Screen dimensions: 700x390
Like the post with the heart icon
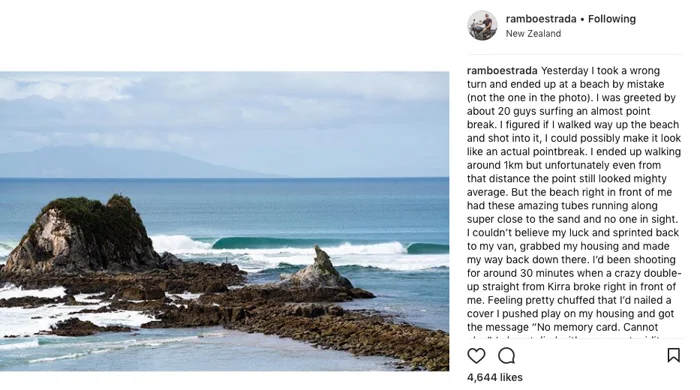coord(476,356)
